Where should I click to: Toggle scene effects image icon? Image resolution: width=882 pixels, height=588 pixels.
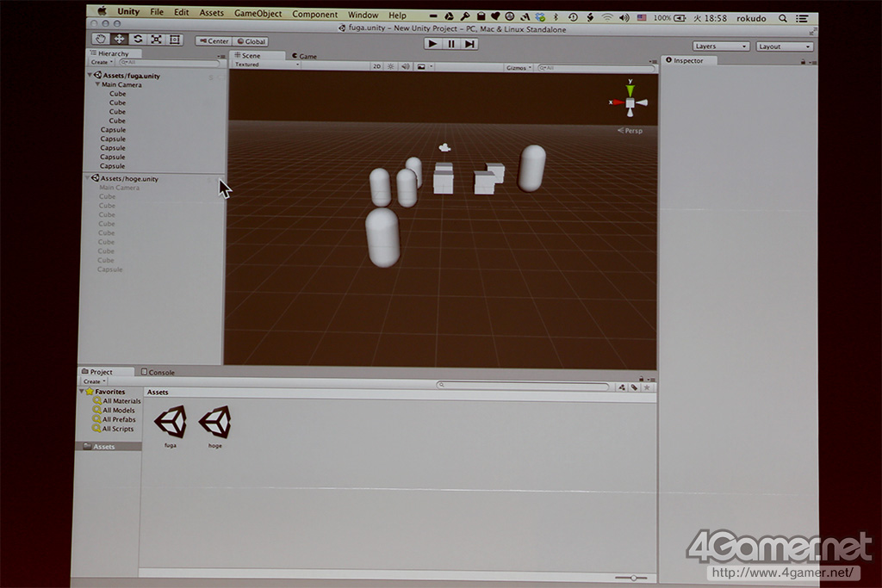coord(421,66)
